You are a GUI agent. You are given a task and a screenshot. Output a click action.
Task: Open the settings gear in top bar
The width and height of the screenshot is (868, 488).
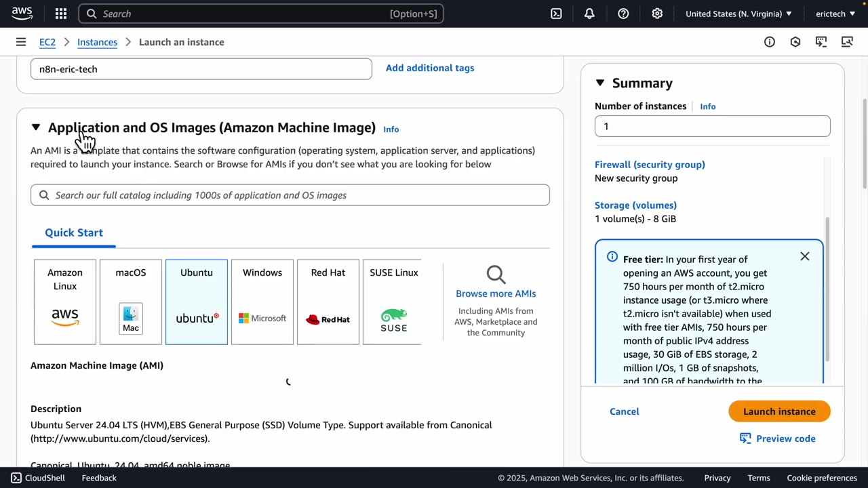pyautogui.click(x=657, y=14)
